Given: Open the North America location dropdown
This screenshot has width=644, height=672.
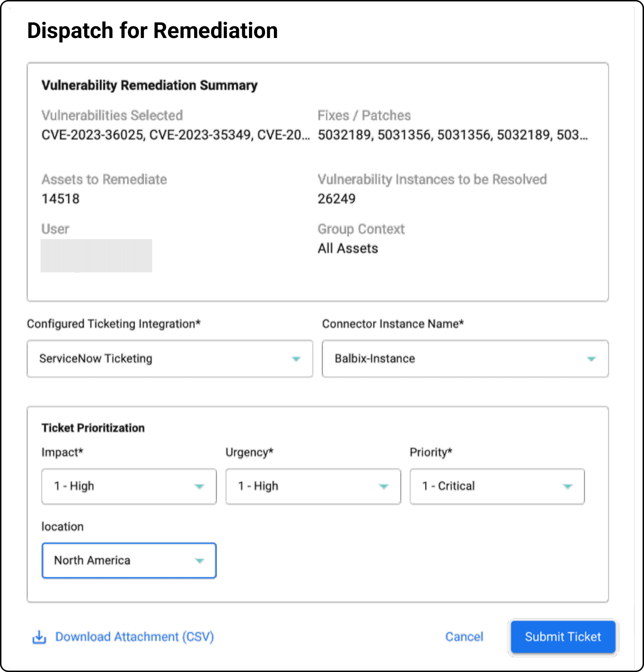Looking at the screenshot, I should [x=129, y=561].
